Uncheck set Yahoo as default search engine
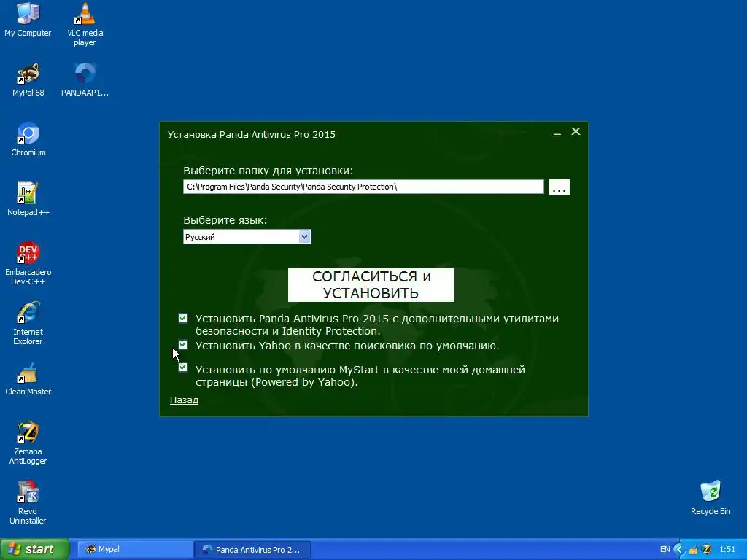747x560 pixels. (x=183, y=344)
